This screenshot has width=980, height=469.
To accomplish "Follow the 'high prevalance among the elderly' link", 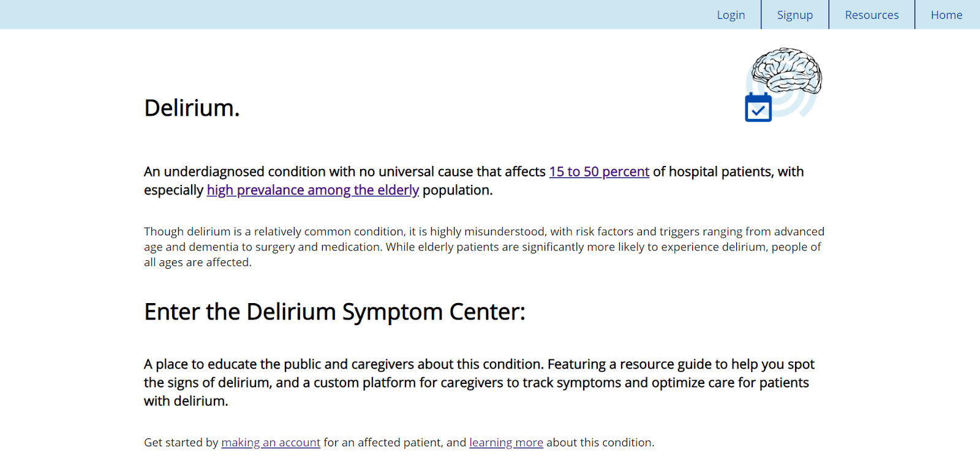I will (x=312, y=190).
